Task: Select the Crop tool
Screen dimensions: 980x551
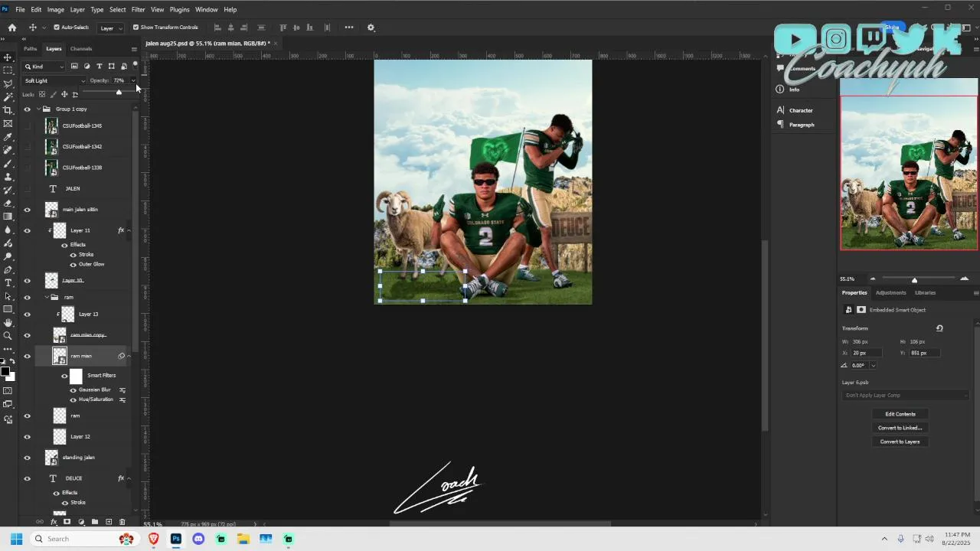Action: [8, 110]
